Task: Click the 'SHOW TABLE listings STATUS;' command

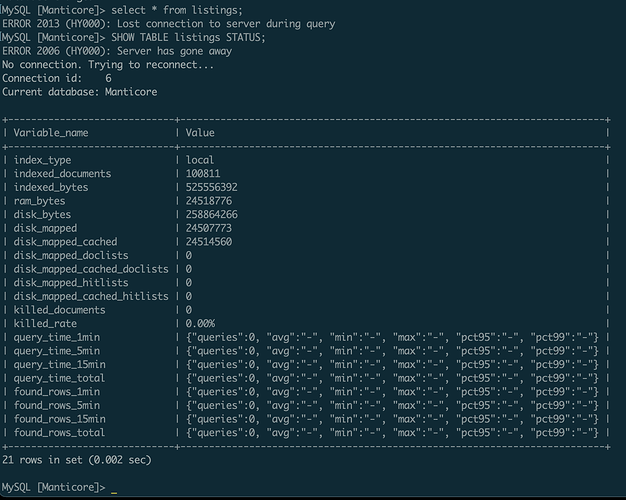Action: coord(188,38)
